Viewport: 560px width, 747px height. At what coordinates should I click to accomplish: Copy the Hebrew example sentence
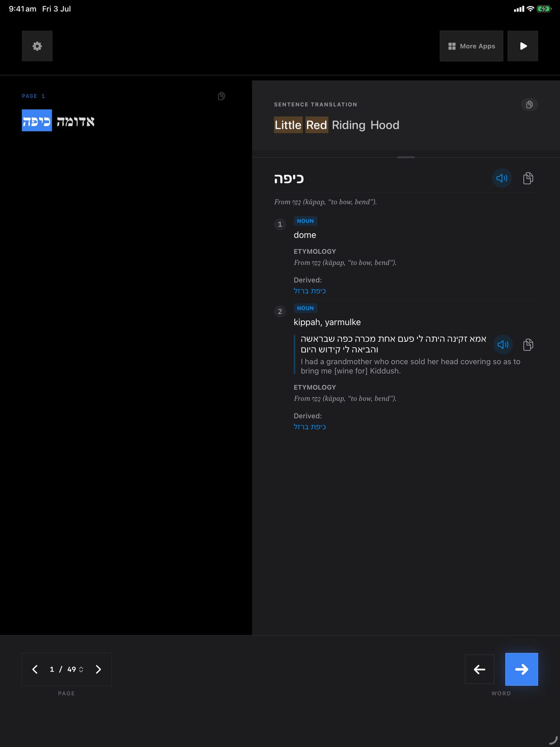tap(528, 344)
